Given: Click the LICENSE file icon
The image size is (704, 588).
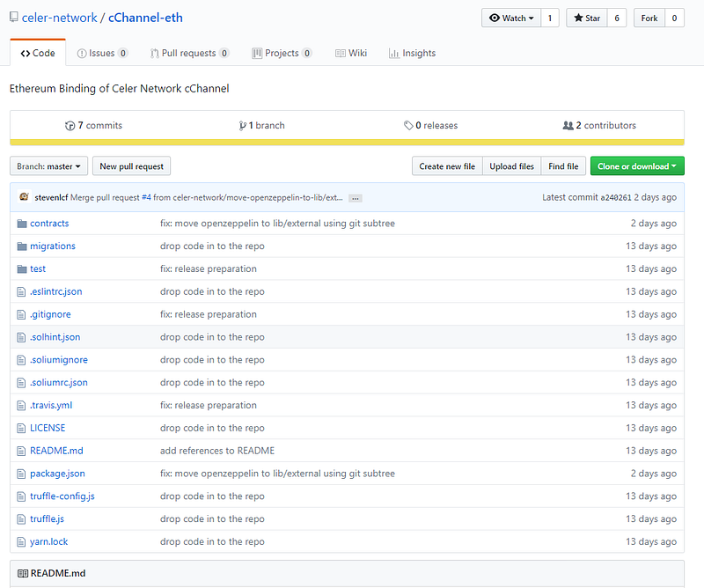Looking at the screenshot, I should point(21,428).
